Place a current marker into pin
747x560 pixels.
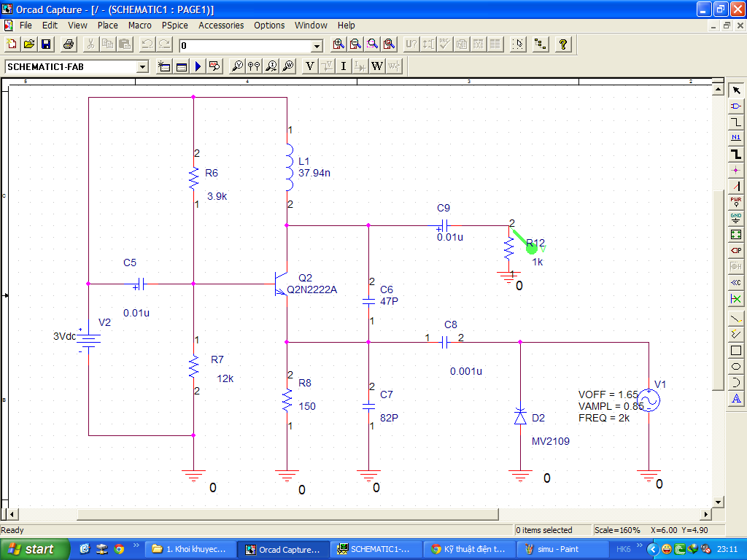(271, 66)
